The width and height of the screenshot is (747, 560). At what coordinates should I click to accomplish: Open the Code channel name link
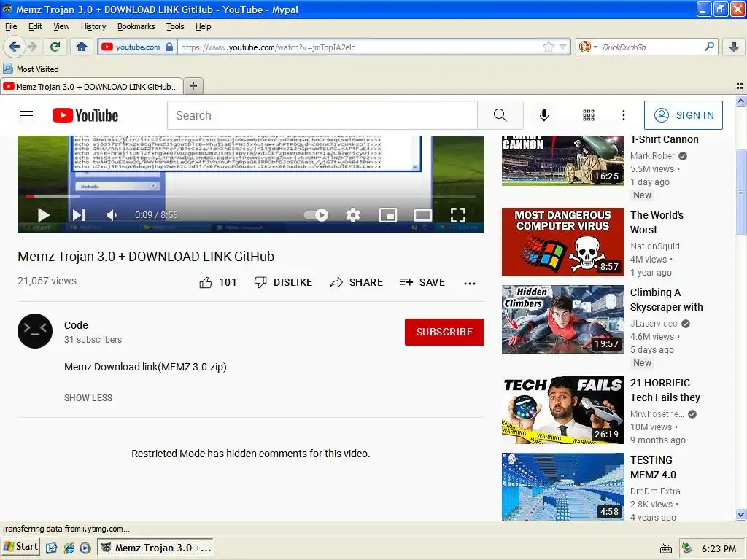point(76,325)
